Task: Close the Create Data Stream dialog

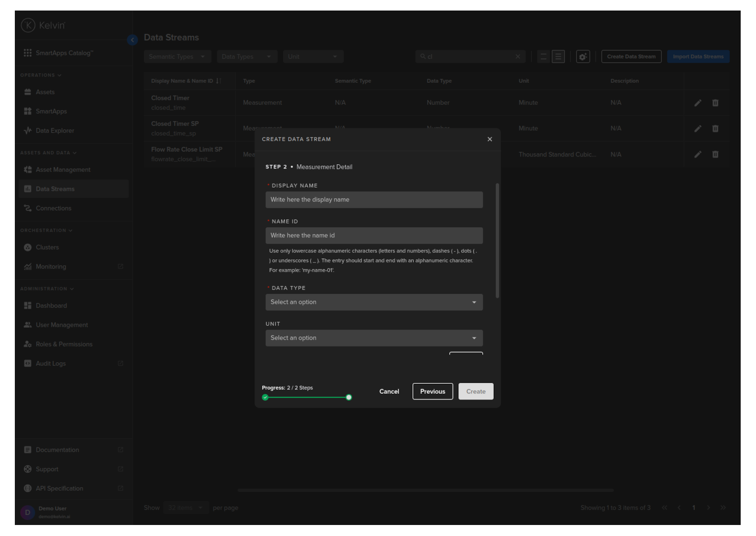Action: (x=489, y=139)
